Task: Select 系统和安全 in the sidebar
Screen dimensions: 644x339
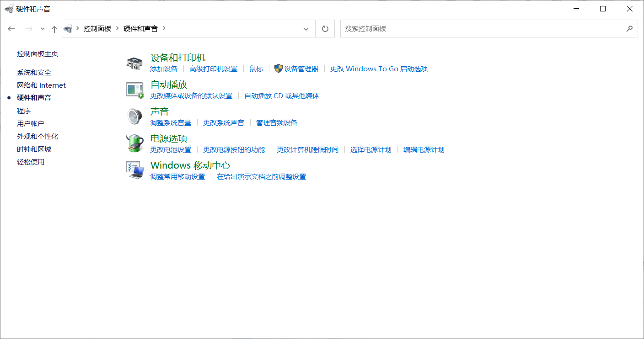Action: [34, 72]
